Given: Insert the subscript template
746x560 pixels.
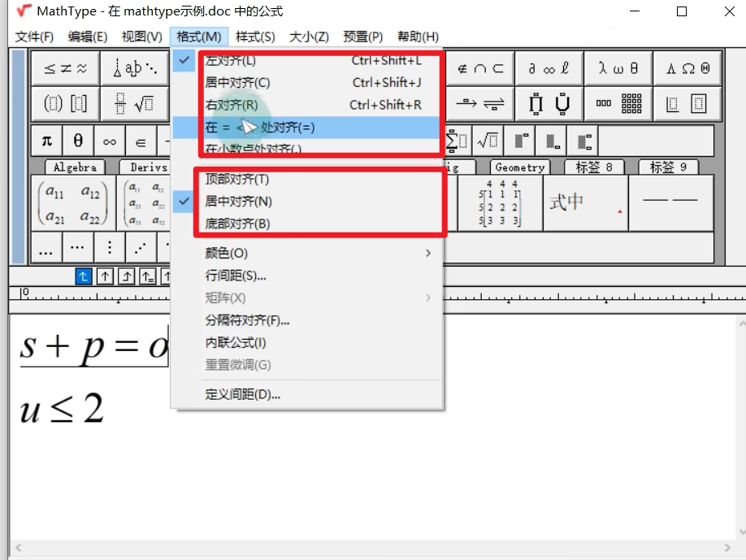Looking at the screenshot, I should pos(552,141).
